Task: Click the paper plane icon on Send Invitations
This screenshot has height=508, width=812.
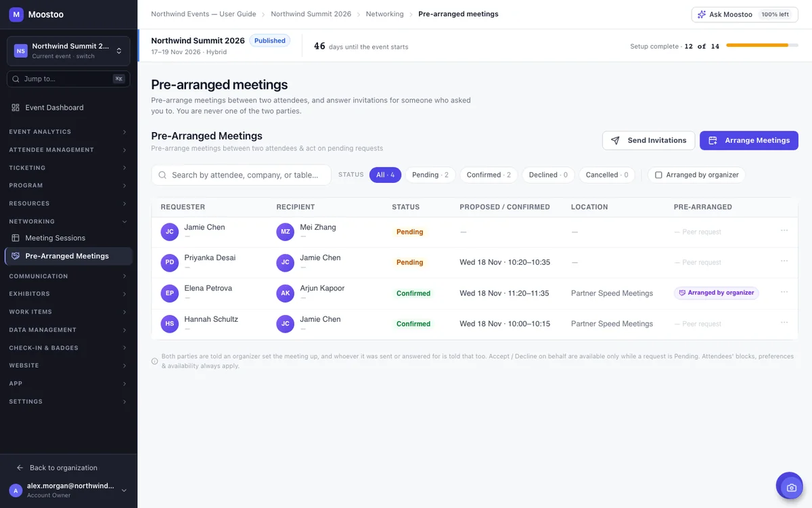Action: click(x=615, y=140)
